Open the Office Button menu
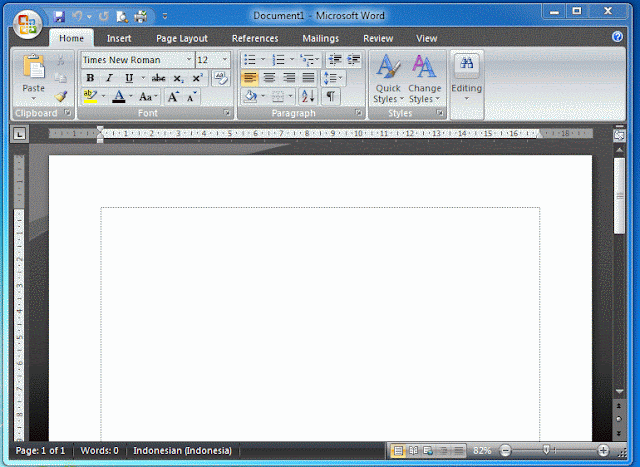 (27, 24)
